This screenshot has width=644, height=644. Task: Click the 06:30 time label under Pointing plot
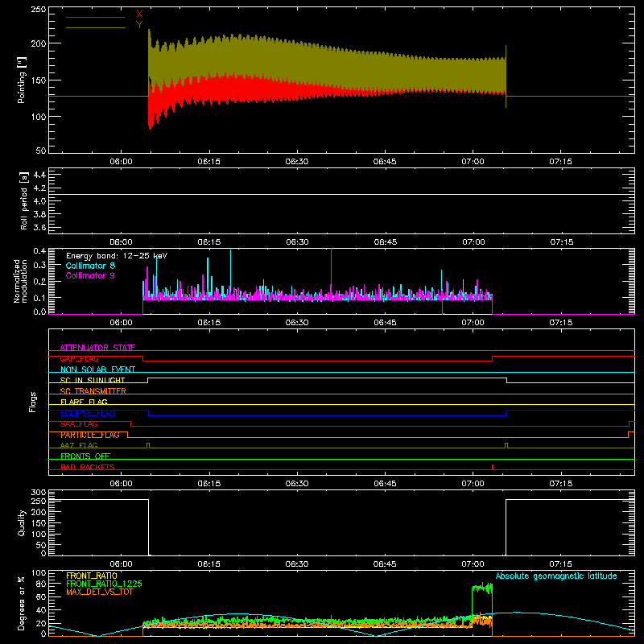(297, 162)
